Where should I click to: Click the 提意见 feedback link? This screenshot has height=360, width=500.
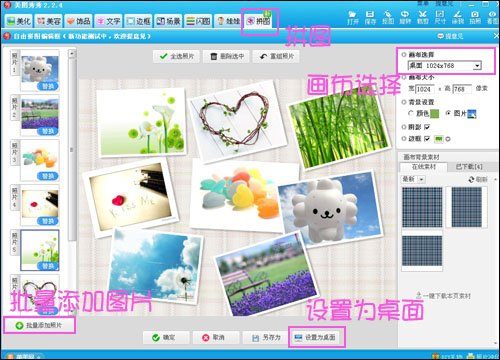coord(450,36)
